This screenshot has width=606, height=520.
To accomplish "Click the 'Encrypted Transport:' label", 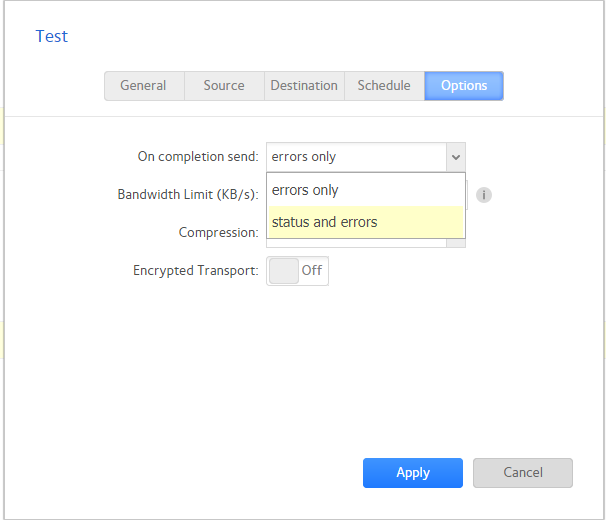I will [196, 271].
